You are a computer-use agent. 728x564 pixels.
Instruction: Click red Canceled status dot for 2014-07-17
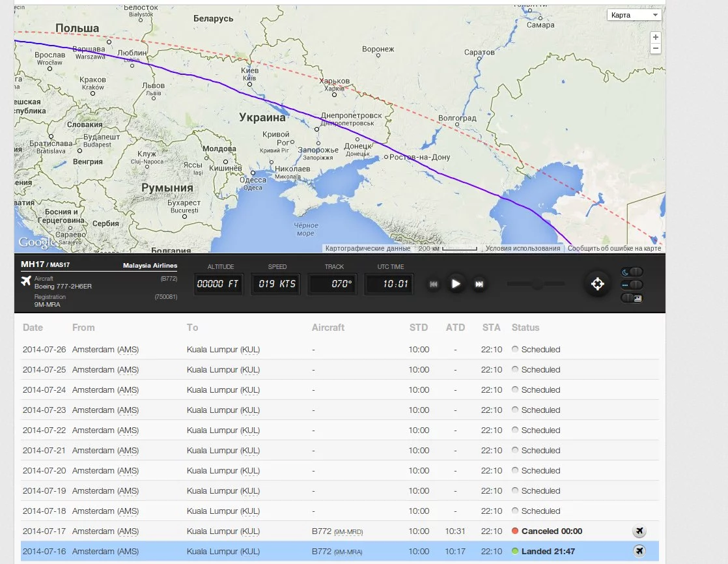tap(515, 531)
